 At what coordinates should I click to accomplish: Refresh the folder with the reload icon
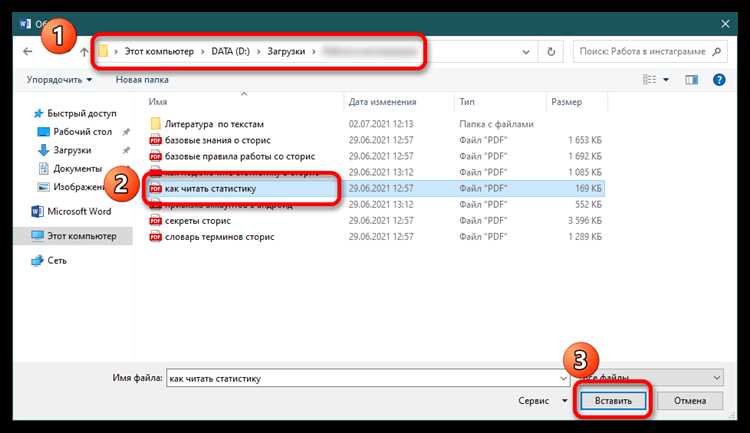tap(551, 52)
